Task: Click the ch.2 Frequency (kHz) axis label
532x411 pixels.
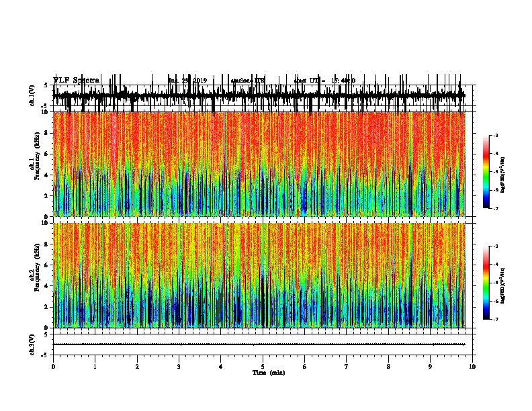Action: (x=35, y=267)
